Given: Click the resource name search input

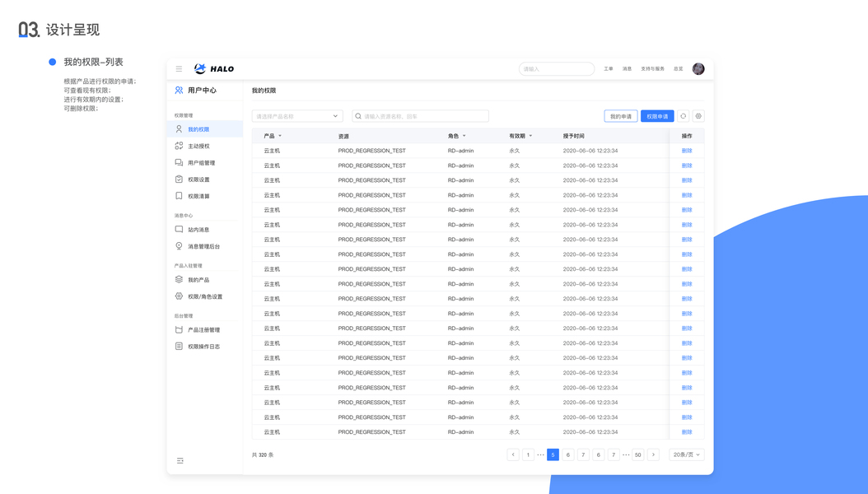Looking at the screenshot, I should pos(420,116).
